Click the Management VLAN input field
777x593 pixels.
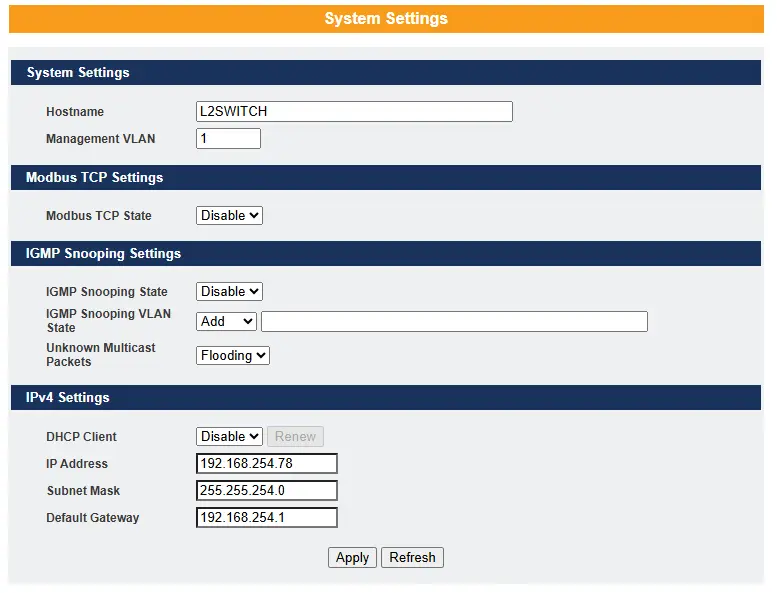point(228,138)
